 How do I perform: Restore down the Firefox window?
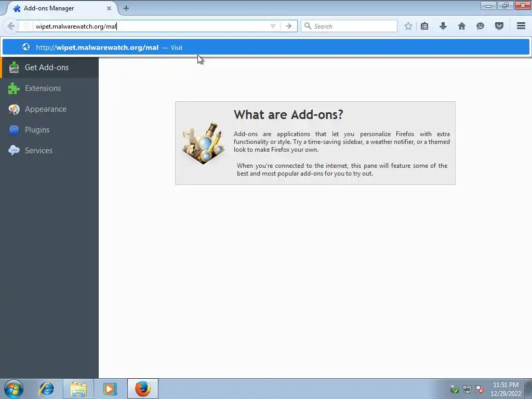(506, 5)
